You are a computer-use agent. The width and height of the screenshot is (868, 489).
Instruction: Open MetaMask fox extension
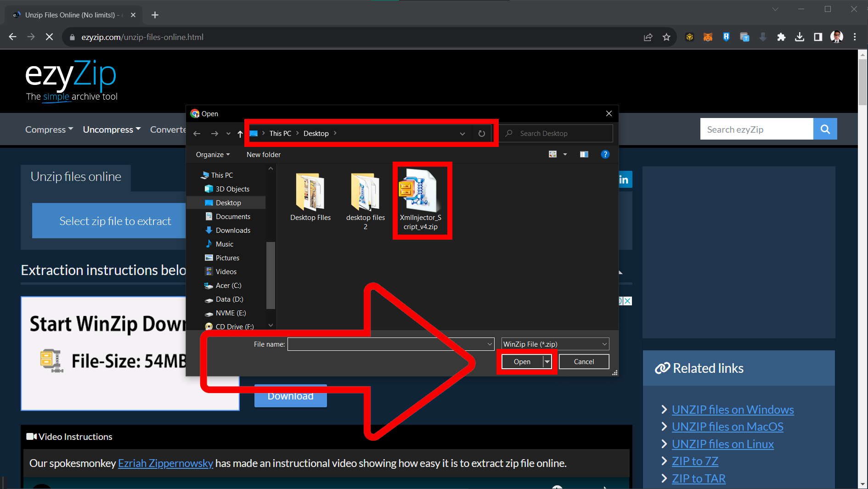[708, 37]
